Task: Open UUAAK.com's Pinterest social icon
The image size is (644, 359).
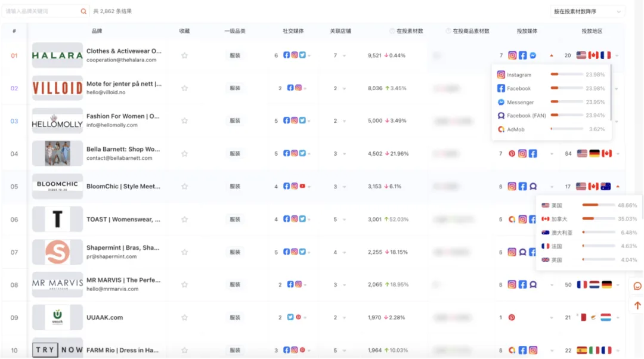Action: click(x=299, y=317)
